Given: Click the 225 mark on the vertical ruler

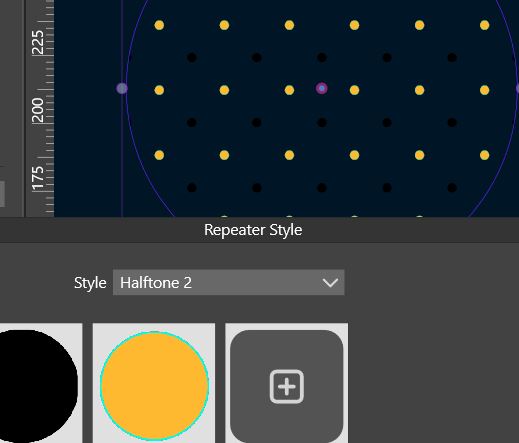Looking at the screenshot, I should coord(38,42).
